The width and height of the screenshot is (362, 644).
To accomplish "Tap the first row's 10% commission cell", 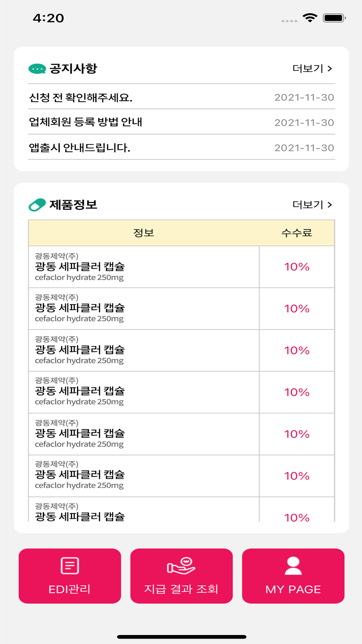I will [296, 267].
